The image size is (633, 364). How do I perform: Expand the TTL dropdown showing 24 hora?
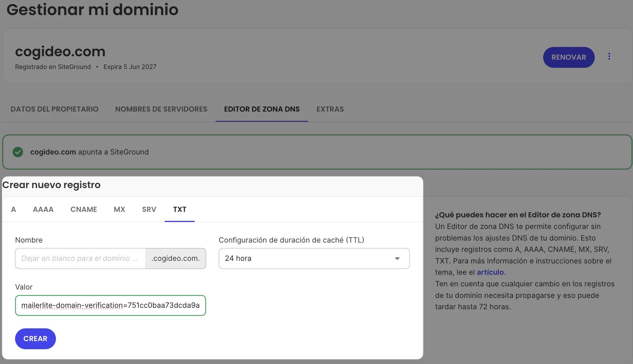point(314,258)
